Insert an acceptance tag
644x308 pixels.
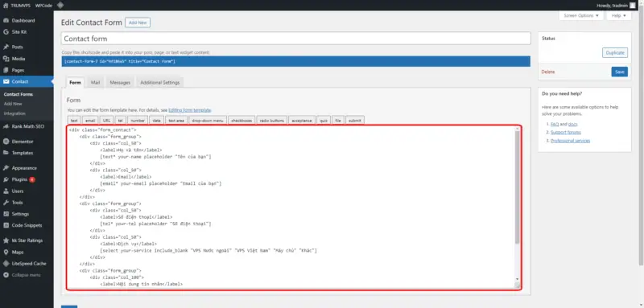302,121
